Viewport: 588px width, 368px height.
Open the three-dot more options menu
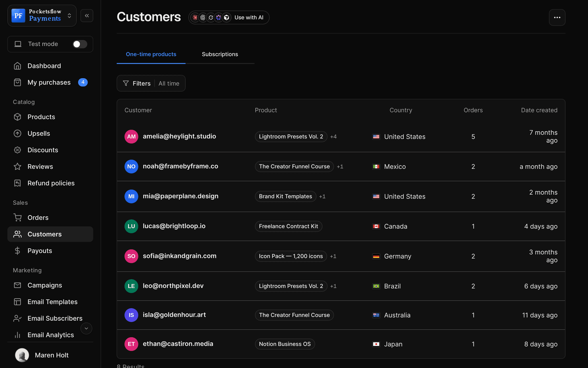557,18
